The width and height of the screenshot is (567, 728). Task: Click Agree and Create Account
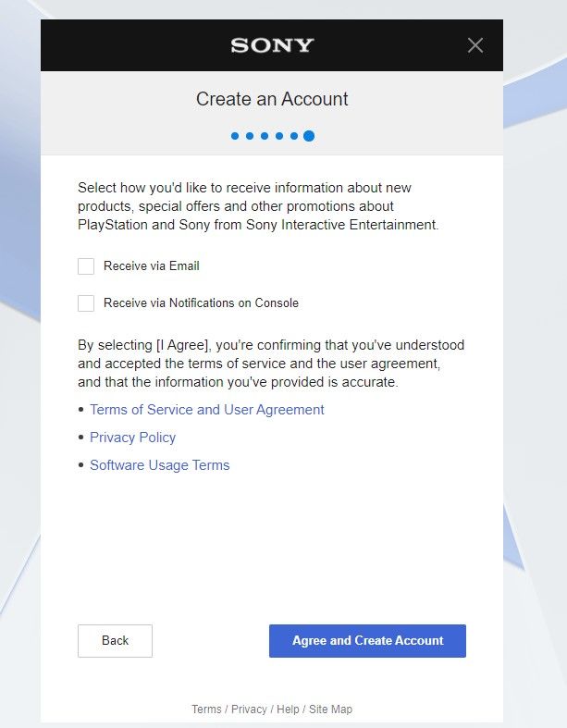(x=367, y=641)
